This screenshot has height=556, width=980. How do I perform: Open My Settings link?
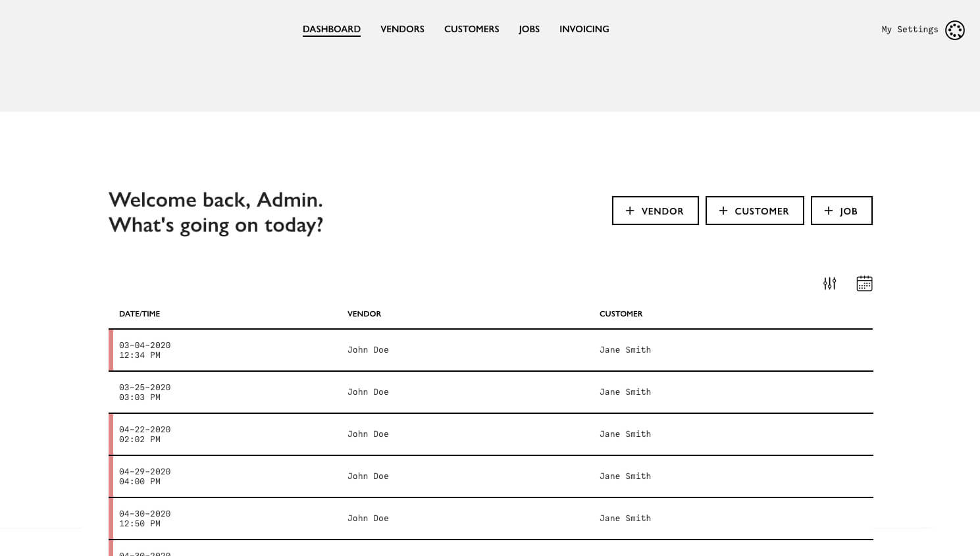pos(910,30)
